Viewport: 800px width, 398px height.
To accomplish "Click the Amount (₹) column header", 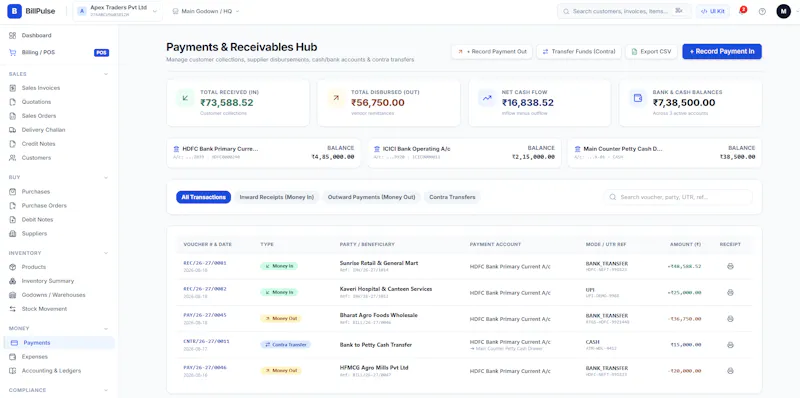I will coord(685,245).
